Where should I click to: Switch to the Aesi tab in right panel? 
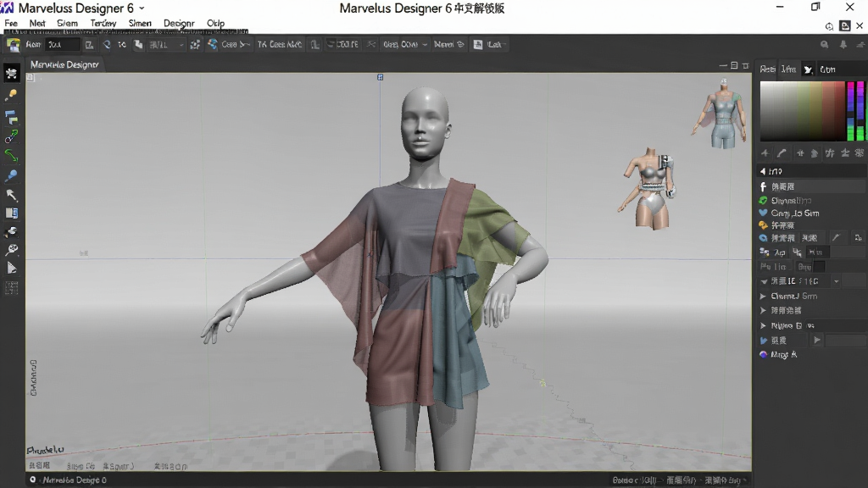[767, 69]
